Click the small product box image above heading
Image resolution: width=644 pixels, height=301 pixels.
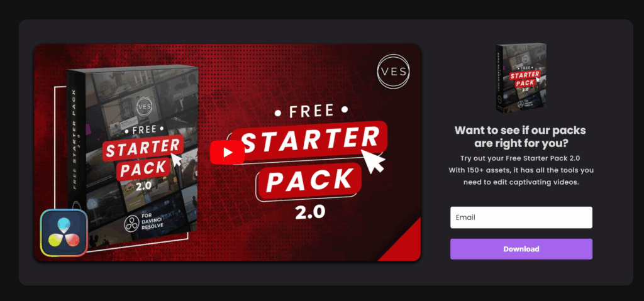[521, 79]
